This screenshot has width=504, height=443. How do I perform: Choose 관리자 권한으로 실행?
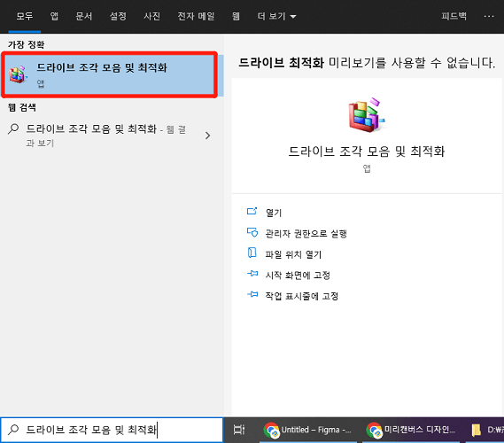306,233
